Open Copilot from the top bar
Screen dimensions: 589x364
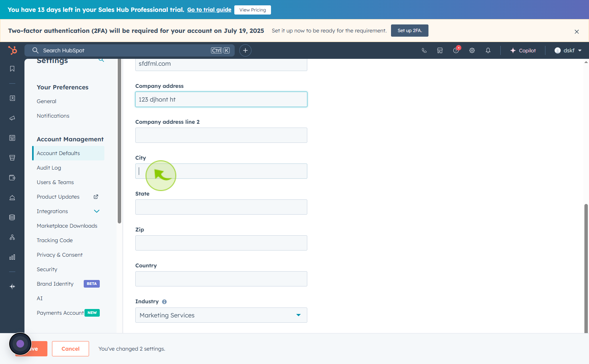[x=523, y=50]
